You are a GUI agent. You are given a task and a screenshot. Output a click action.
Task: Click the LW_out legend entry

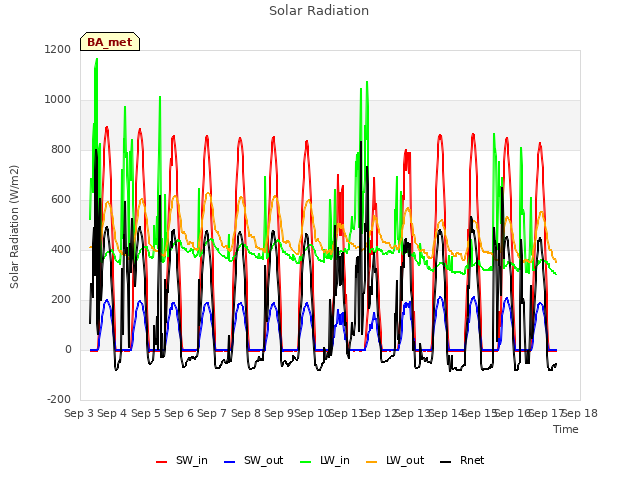point(395,461)
